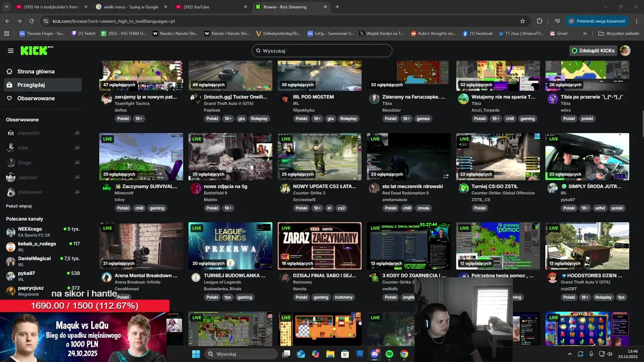Screen dimensions: 644x362
Task: Open the Wszystkie zakładki bookmarks folder
Action: tap(619, 34)
